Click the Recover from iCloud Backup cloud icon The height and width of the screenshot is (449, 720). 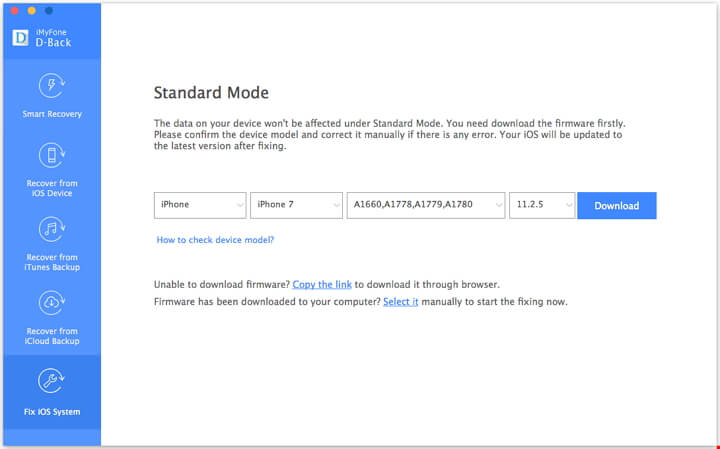pyautogui.click(x=51, y=303)
